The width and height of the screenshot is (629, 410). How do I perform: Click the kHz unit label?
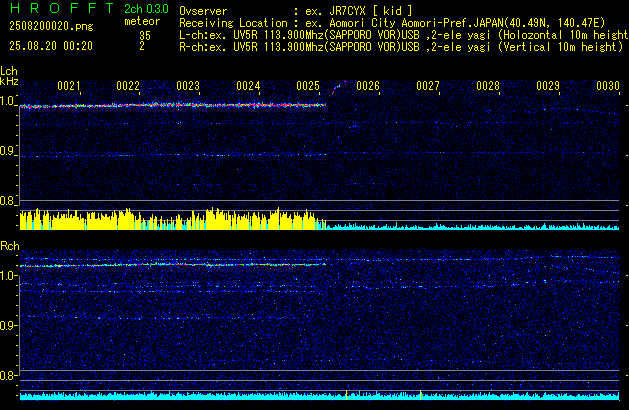9,81
